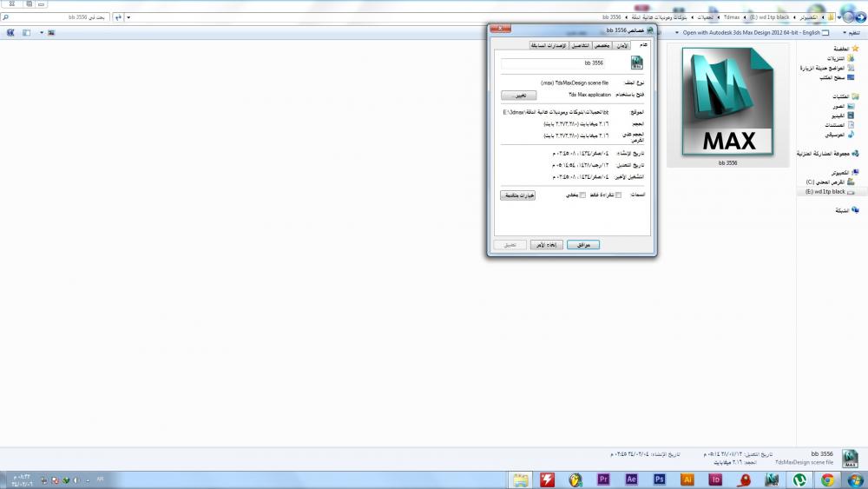
Task: Click the taskbar clock
Action: pyautogui.click(x=22, y=479)
